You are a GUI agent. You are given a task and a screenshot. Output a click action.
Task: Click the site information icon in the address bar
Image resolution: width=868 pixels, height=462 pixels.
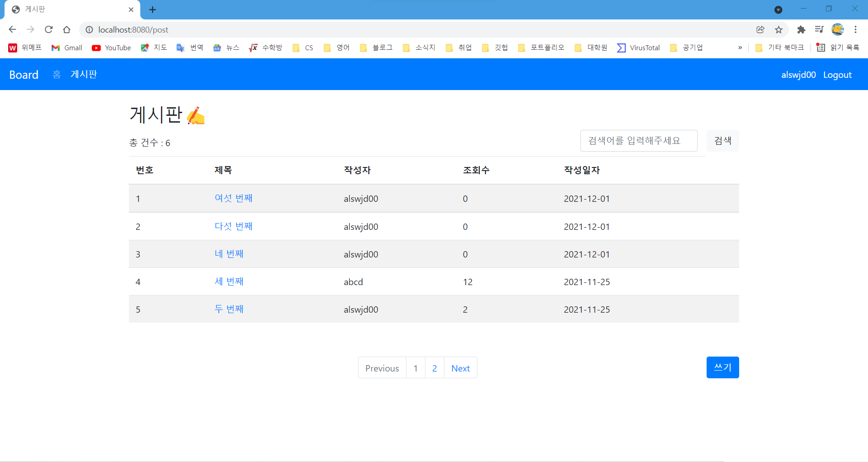point(89,29)
